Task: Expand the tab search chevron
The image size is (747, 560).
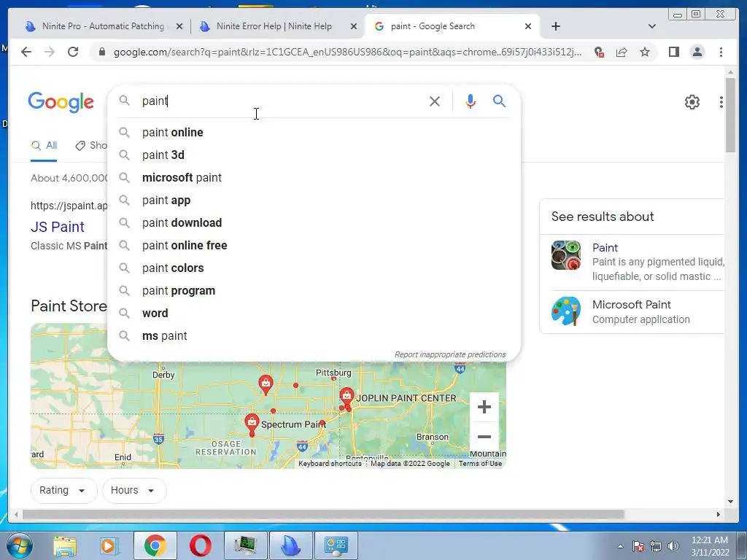Action: pos(651,26)
